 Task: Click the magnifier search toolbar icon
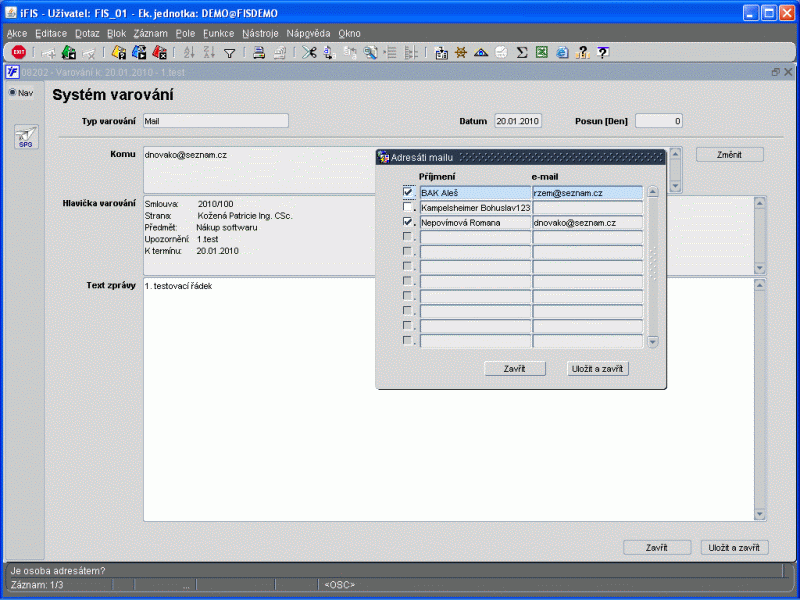[370, 52]
